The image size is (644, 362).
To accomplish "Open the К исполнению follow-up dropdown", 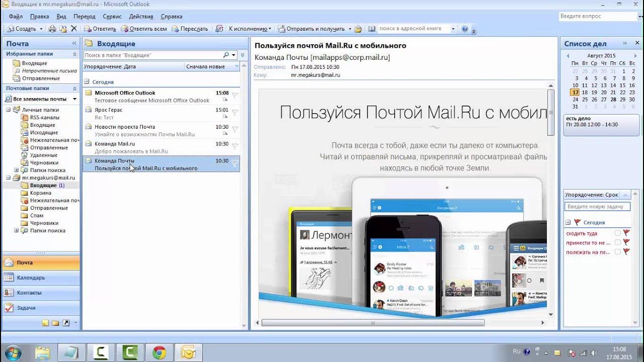I will [250, 29].
